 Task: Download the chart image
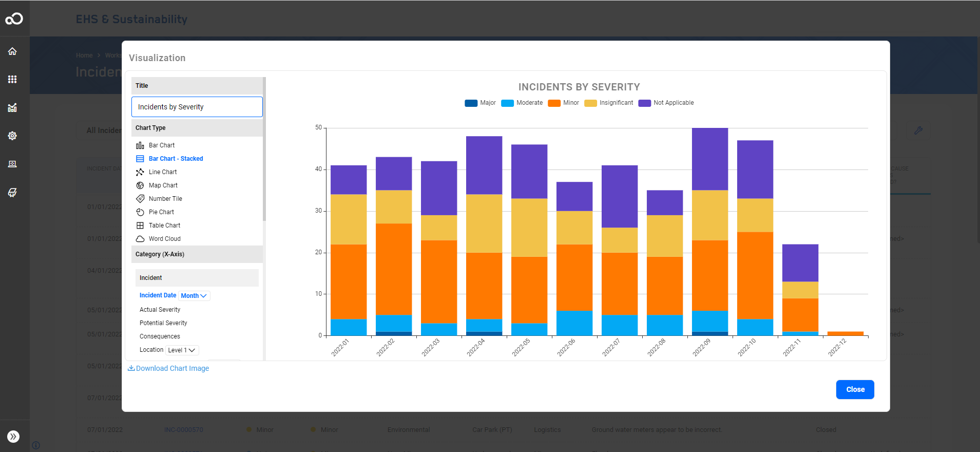(x=168, y=368)
